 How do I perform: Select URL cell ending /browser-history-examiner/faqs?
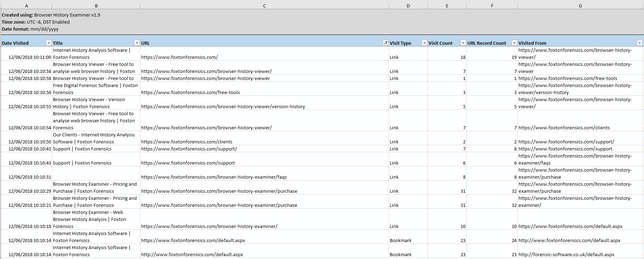(x=265, y=173)
